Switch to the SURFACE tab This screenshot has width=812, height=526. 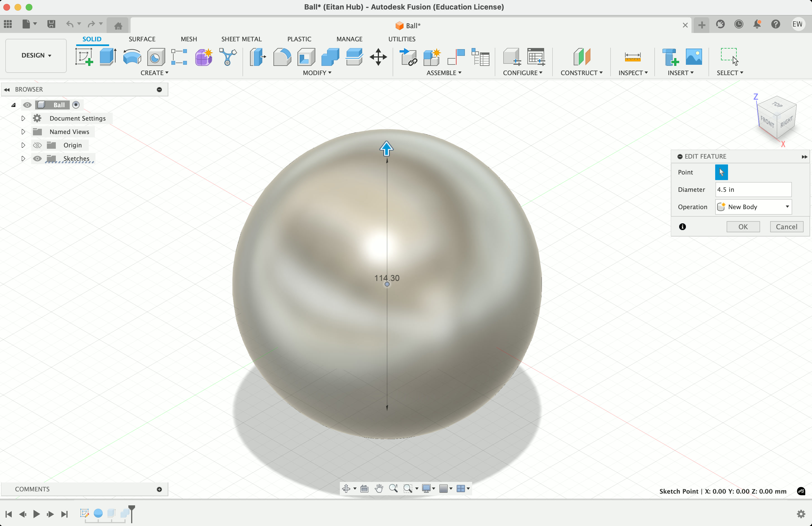142,39
